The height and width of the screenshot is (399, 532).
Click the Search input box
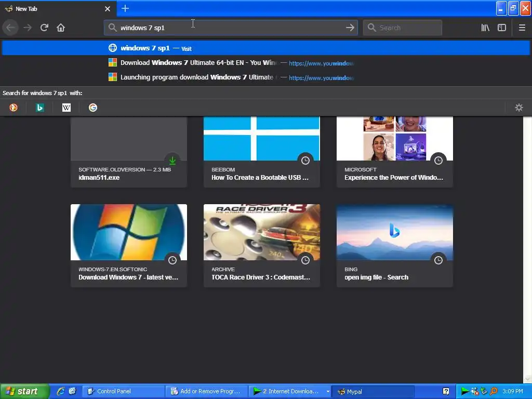(403, 28)
